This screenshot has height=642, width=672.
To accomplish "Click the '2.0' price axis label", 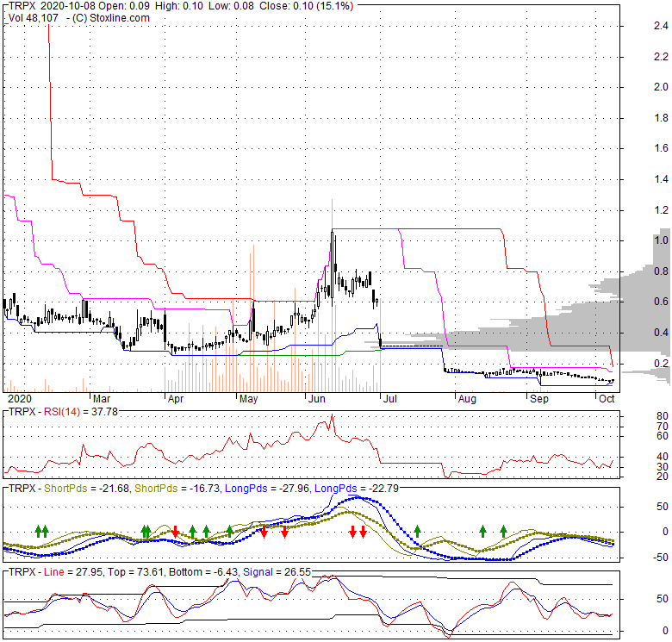I will coord(661,87).
